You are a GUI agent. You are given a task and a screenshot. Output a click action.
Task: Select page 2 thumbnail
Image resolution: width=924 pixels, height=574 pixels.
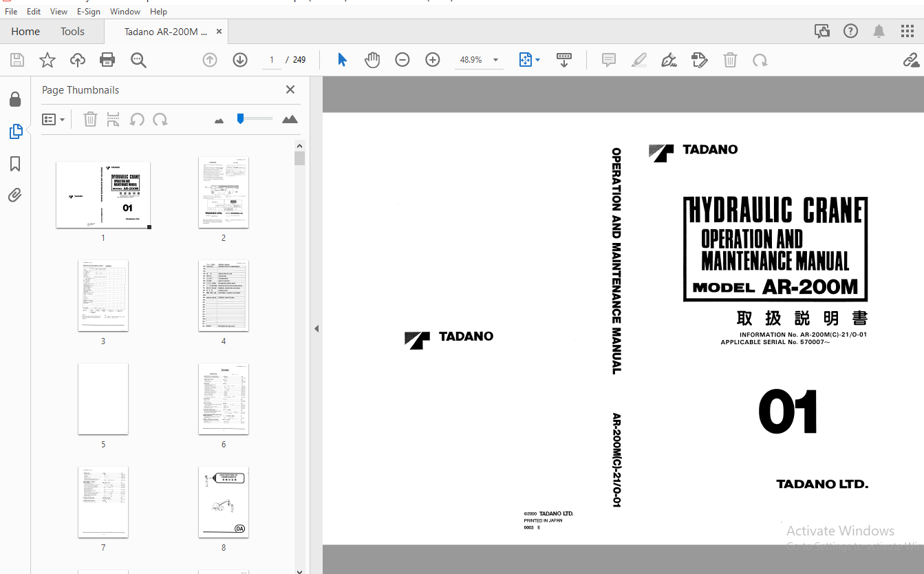click(224, 193)
